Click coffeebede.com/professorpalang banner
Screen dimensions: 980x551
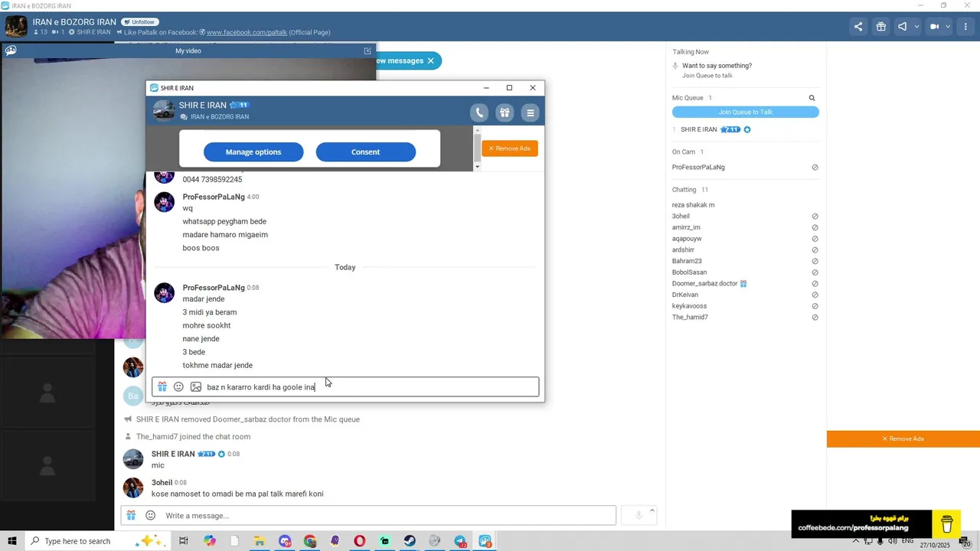876,524
